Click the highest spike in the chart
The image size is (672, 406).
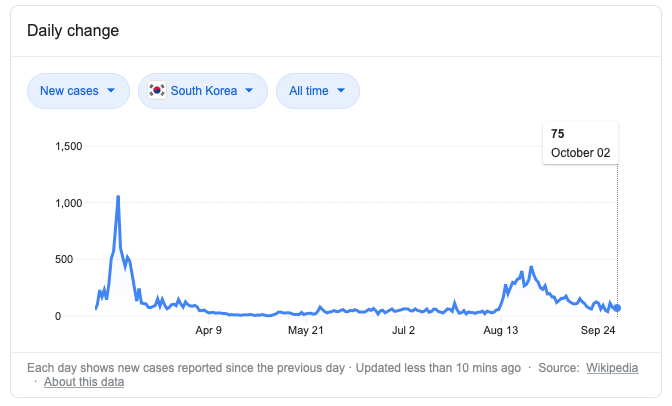coord(118,197)
